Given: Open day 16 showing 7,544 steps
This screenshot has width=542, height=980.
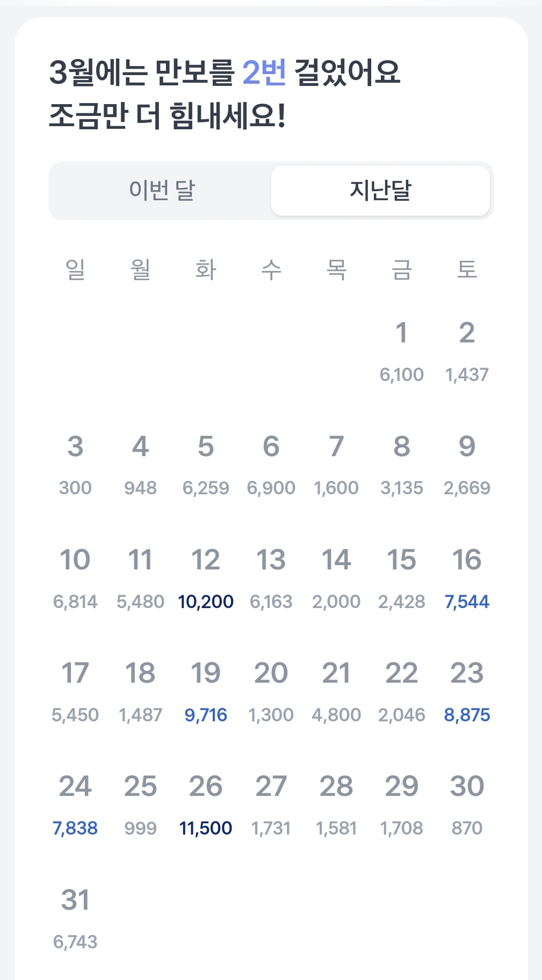Looking at the screenshot, I should coord(467,579).
